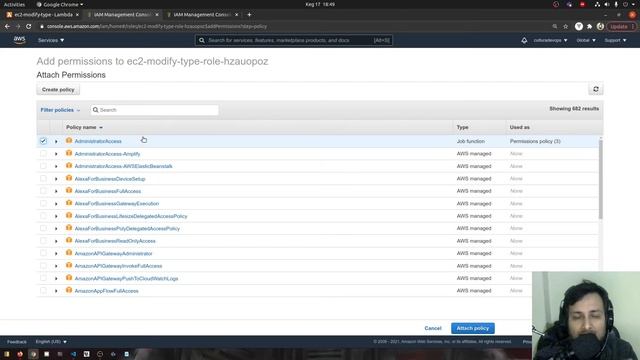Image resolution: width=640 pixels, height=360 pixels.
Task: Select the AmazonAppFlowFullAccess checkbox
Action: (x=43, y=291)
